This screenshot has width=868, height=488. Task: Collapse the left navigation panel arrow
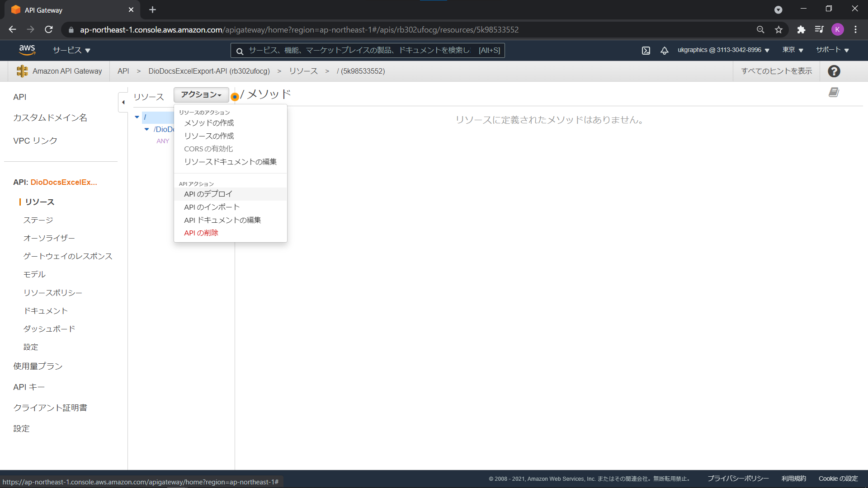point(123,102)
